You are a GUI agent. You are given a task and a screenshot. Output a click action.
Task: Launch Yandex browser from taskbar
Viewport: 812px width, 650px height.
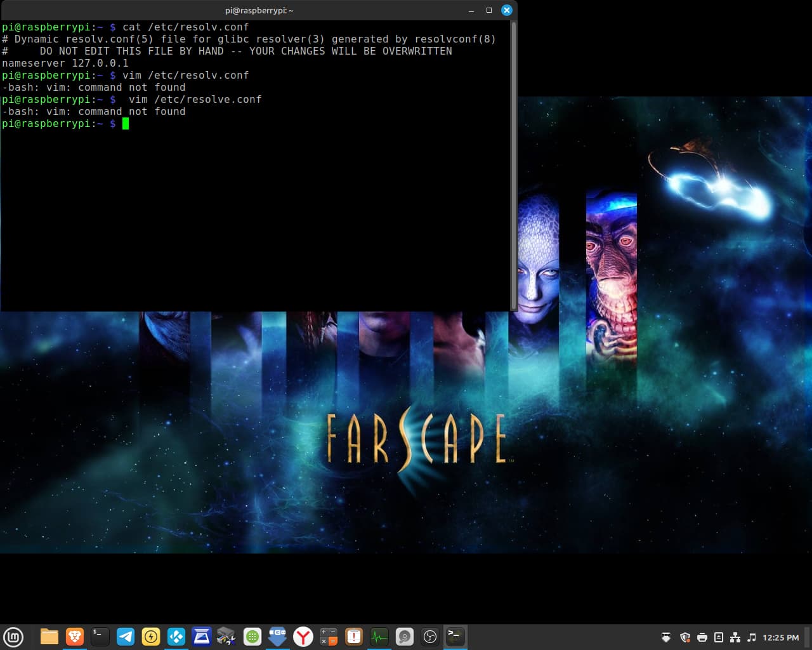[x=303, y=637]
